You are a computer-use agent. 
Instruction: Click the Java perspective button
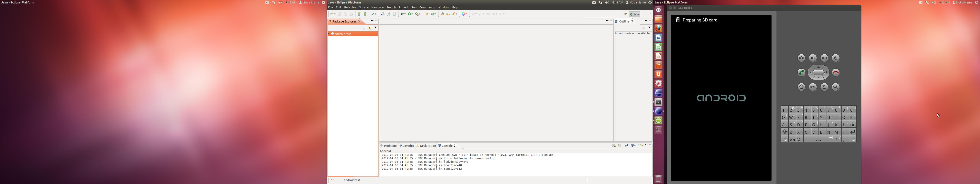click(635, 14)
